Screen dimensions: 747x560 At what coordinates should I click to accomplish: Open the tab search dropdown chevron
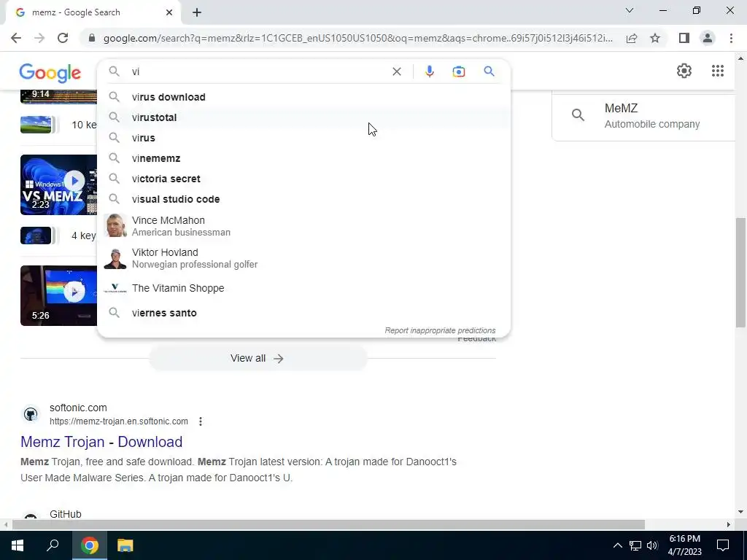(630, 10)
